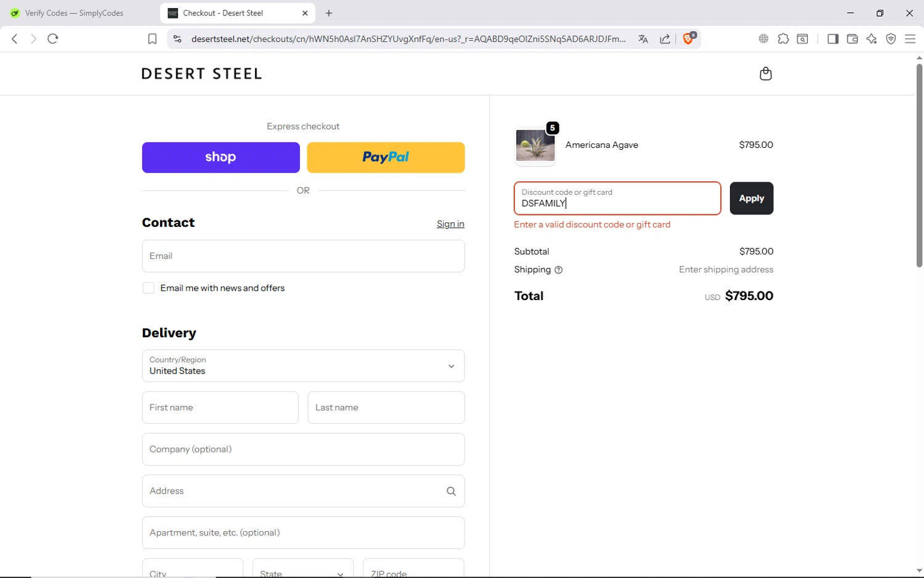This screenshot has height=578, width=924.
Task: Click the page vertical scrollbar thumb
Action: [919, 165]
